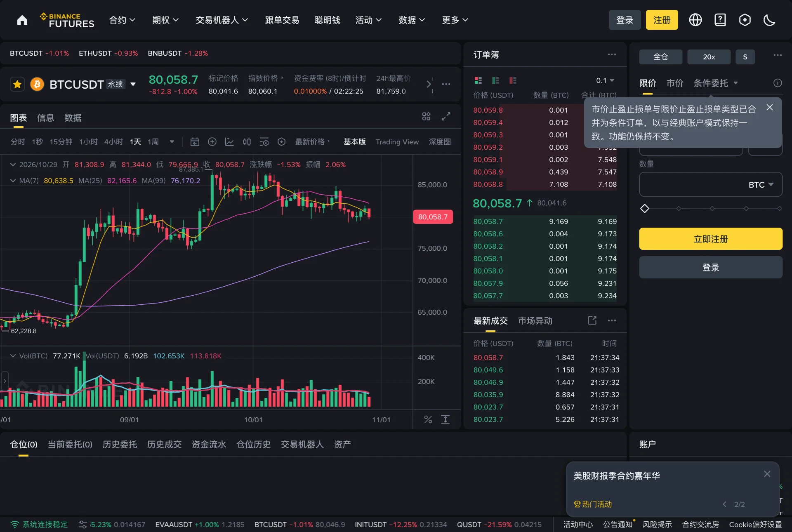Select candlestick style icon in toolbar

click(247, 142)
